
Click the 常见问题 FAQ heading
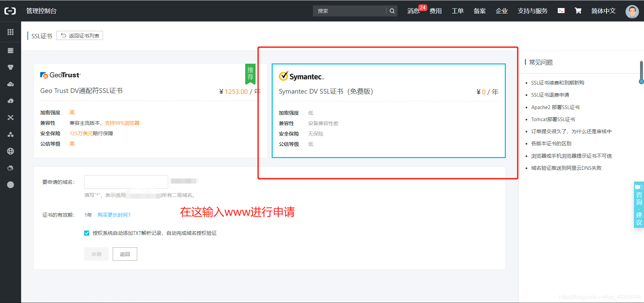tap(541, 62)
